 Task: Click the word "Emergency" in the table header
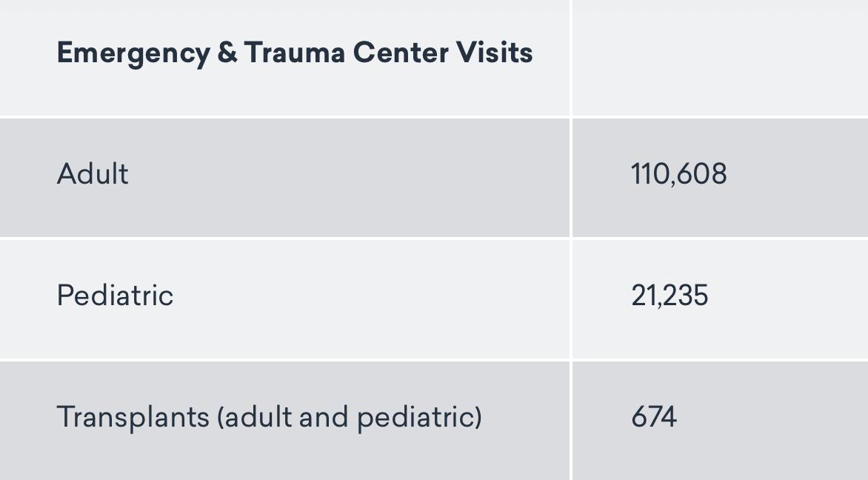pyautogui.click(x=133, y=53)
